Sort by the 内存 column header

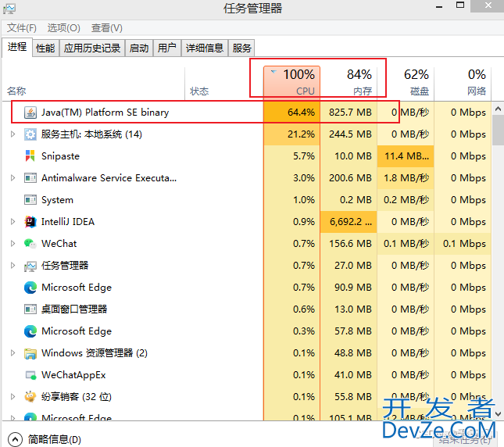tap(349, 82)
